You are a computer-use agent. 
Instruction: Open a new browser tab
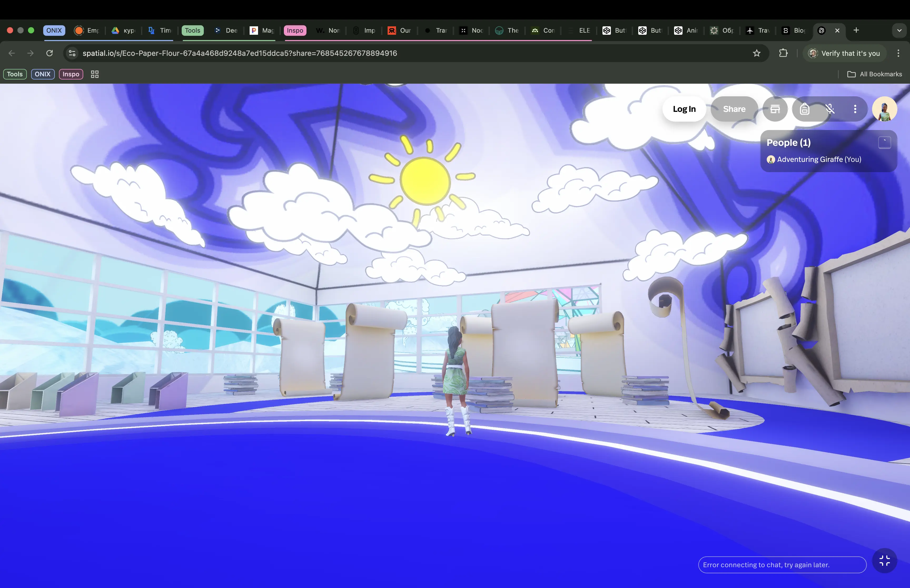pos(856,30)
